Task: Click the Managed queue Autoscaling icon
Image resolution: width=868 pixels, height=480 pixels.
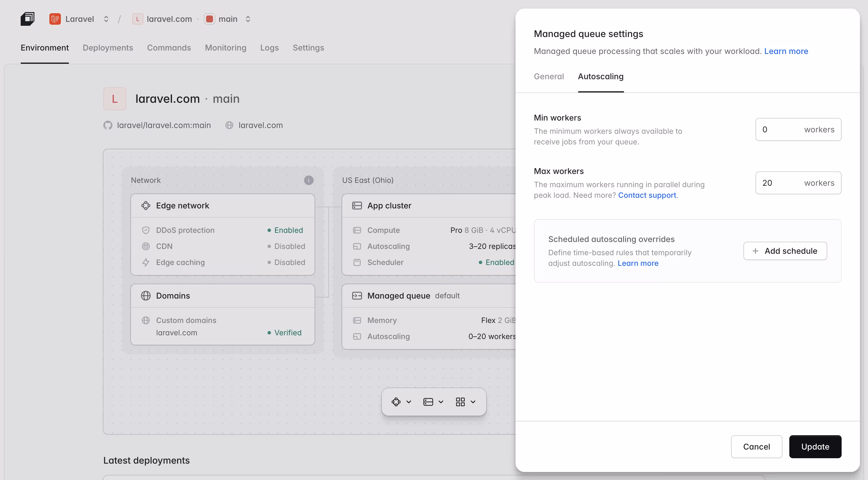Action: (357, 336)
